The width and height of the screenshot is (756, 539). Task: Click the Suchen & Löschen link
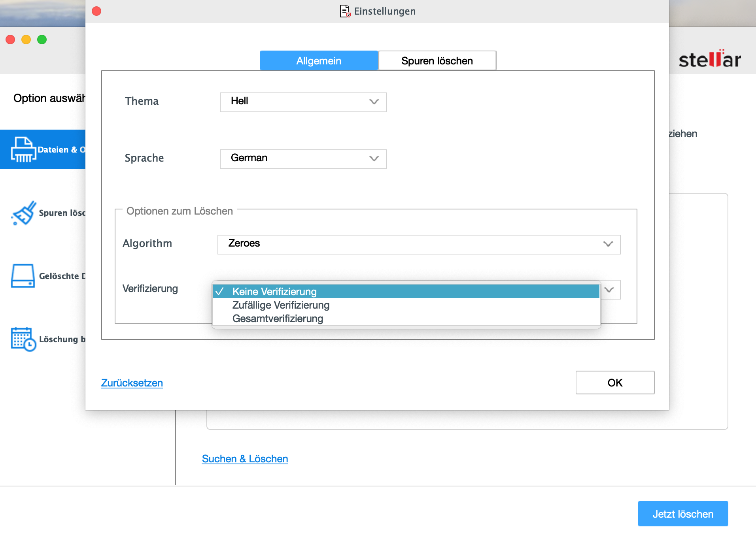point(245,459)
